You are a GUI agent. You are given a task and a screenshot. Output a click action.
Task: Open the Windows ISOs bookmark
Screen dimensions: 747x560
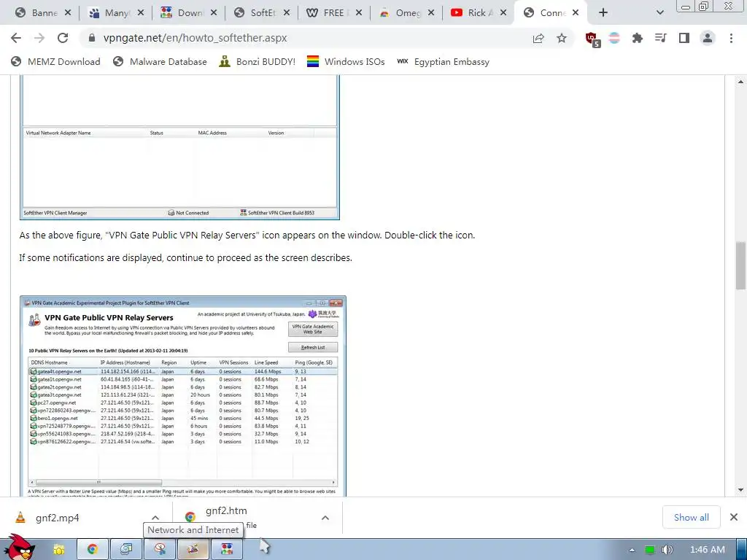346,62
